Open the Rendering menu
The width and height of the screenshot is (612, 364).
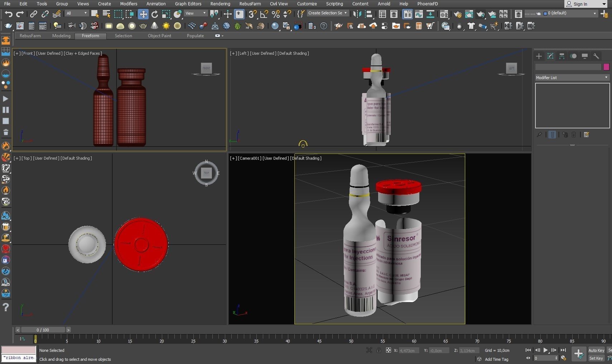tap(220, 4)
